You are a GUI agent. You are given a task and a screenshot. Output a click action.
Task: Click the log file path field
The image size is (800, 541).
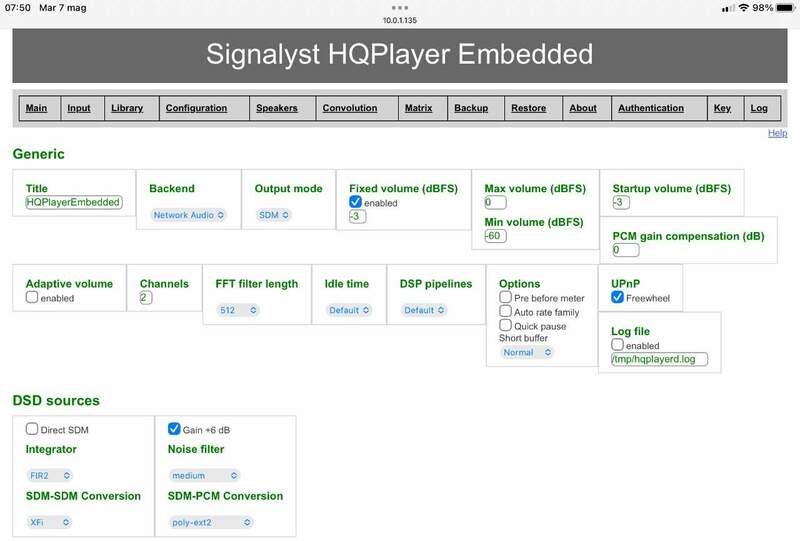(660, 359)
